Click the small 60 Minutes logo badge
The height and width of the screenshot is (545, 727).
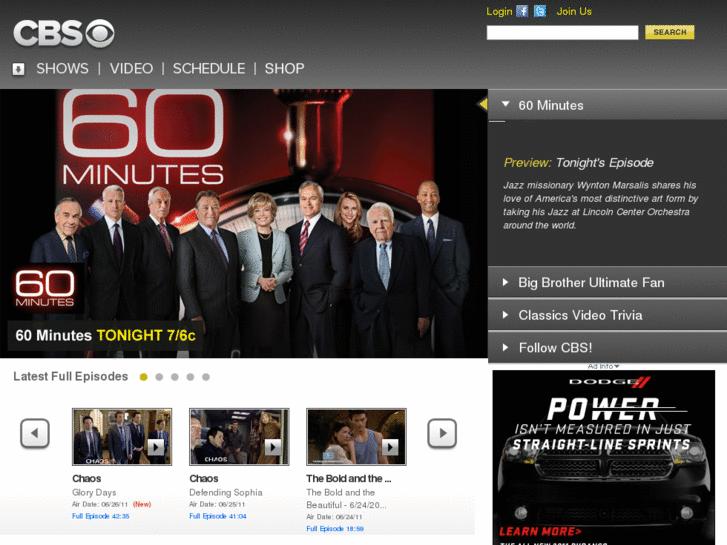(x=45, y=289)
